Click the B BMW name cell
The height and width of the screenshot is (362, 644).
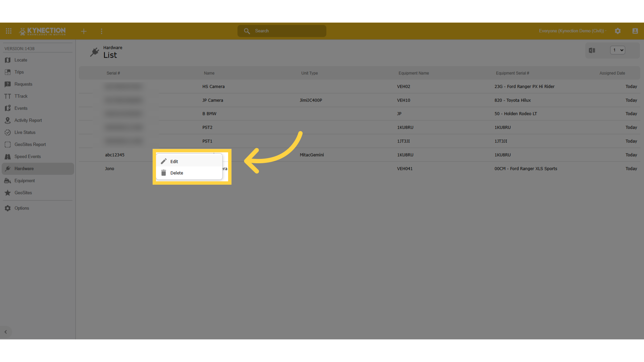click(209, 114)
